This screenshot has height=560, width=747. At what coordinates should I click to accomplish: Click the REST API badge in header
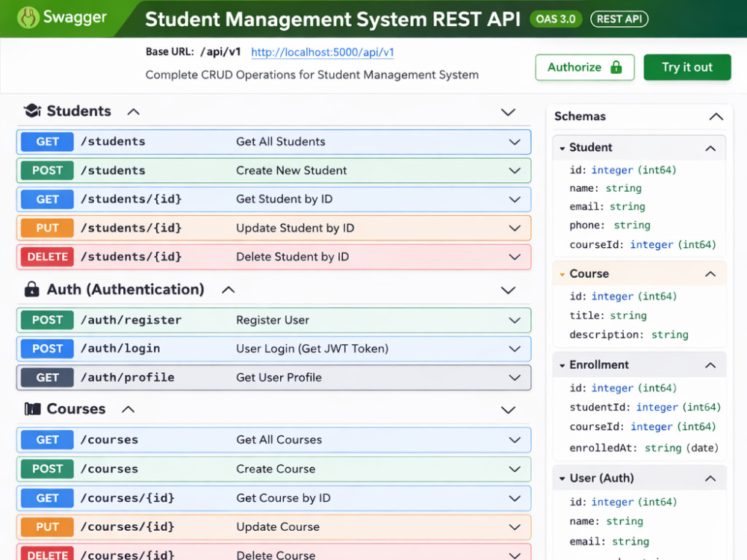619,19
